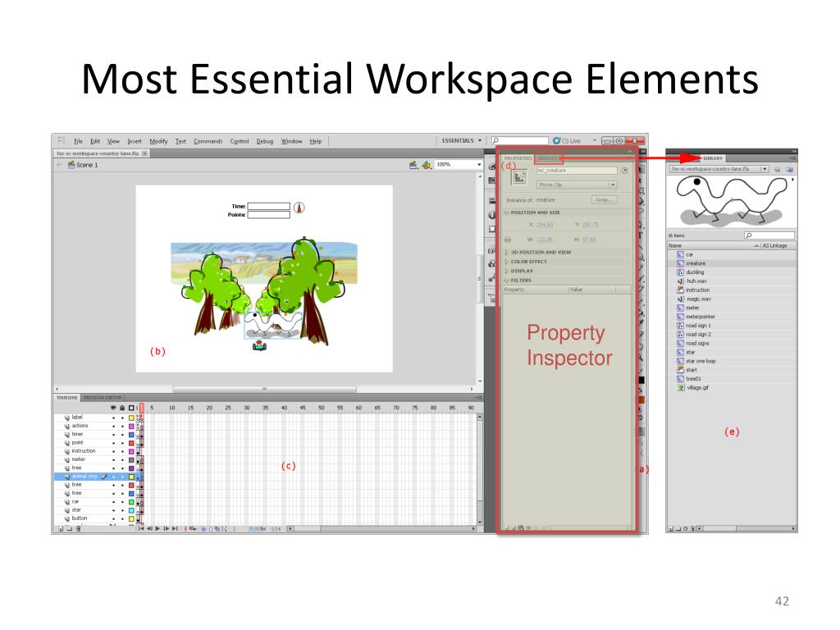
Task: Click the car symbol icon in Library
Action: click(680, 254)
